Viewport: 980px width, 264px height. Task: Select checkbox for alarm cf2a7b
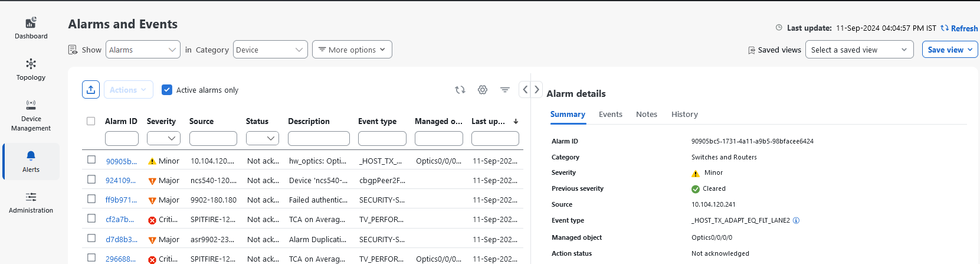pyautogui.click(x=91, y=218)
